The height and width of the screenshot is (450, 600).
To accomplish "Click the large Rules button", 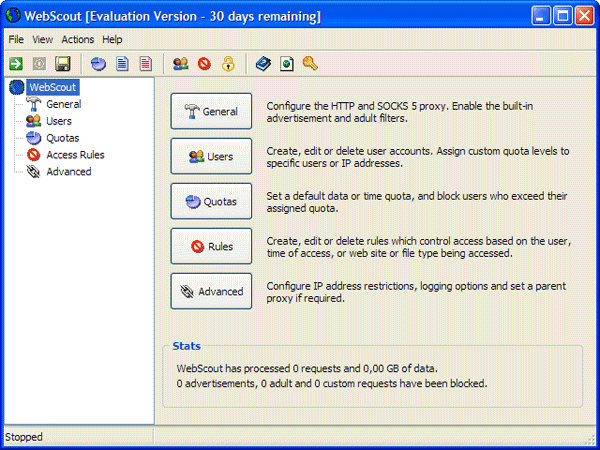I will 211,246.
